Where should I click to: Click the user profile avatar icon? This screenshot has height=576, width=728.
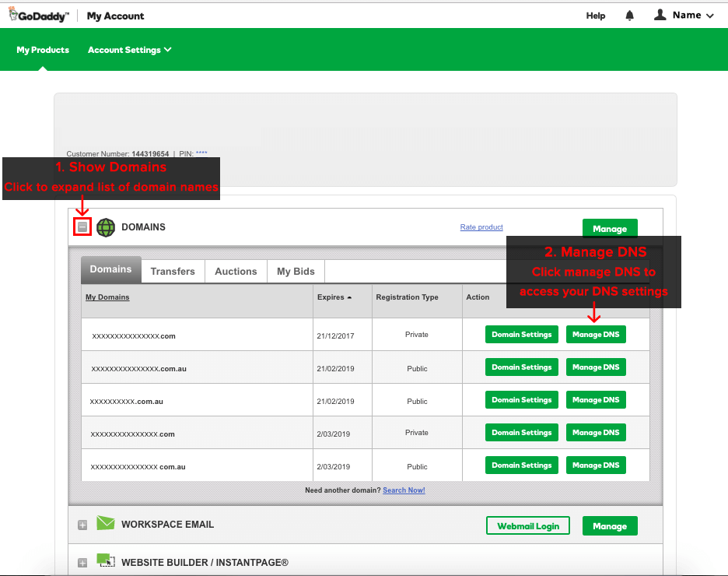[x=660, y=15]
